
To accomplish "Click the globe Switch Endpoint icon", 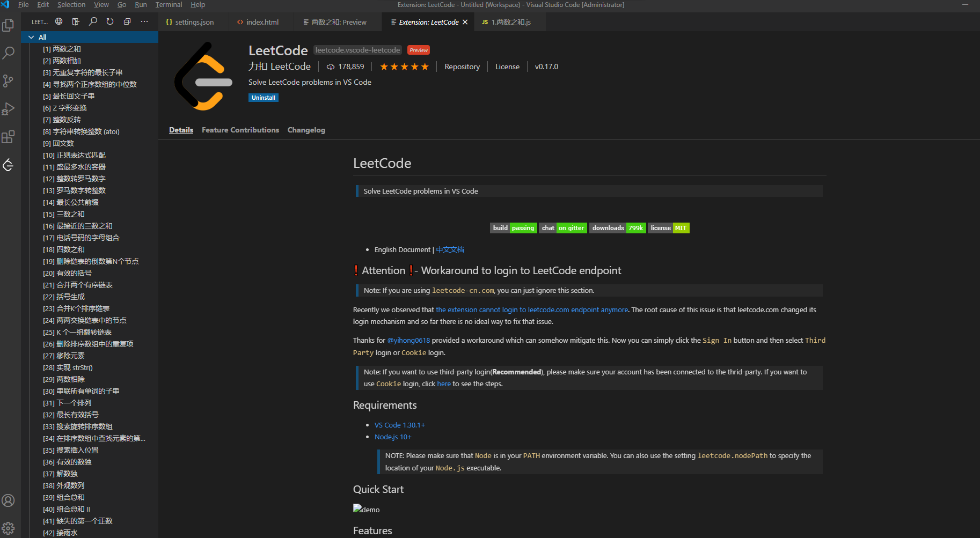I will pos(59,21).
